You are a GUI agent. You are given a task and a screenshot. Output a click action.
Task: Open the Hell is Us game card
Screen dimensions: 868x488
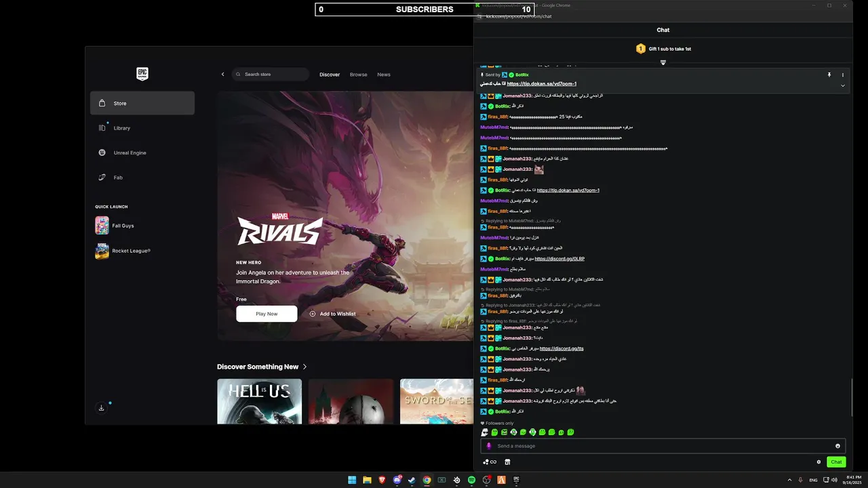259,401
